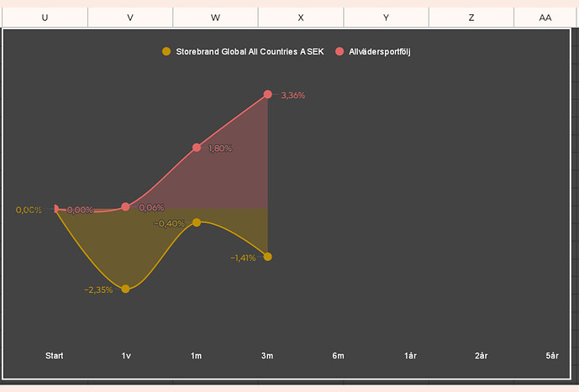This screenshot has width=579, height=392.
Task: Click the Allvädersportfölj legend label
Action: click(x=380, y=52)
